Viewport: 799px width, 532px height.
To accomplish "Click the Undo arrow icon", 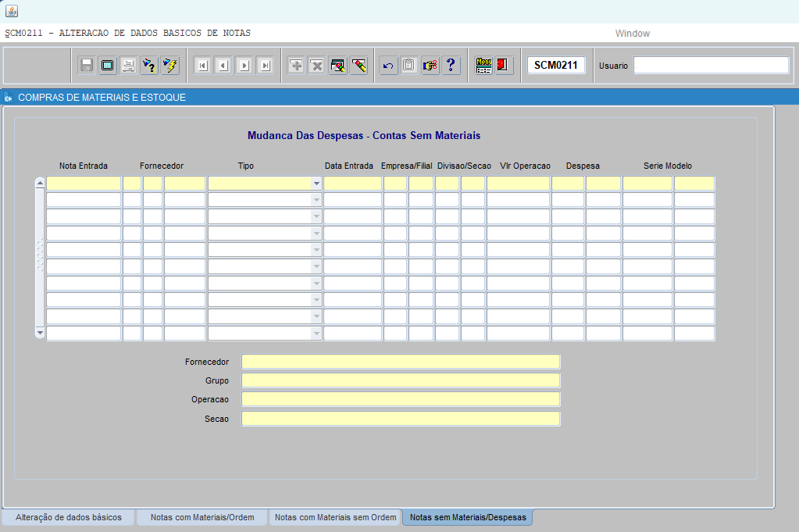I will (x=388, y=66).
